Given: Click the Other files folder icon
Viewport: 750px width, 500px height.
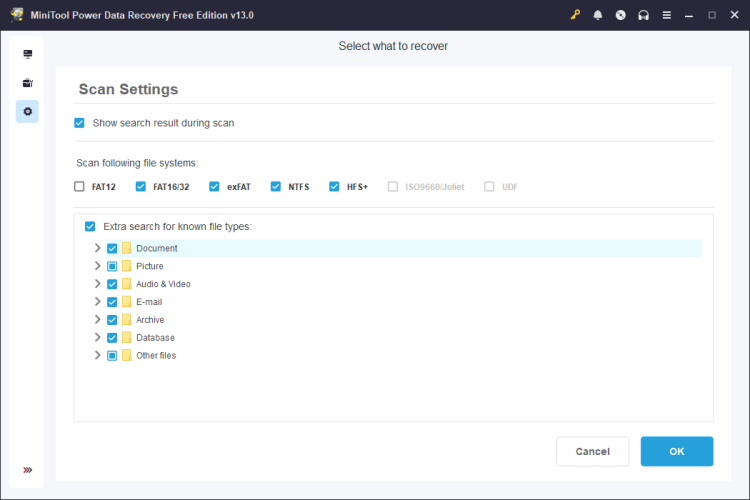Looking at the screenshot, I should (x=126, y=356).
